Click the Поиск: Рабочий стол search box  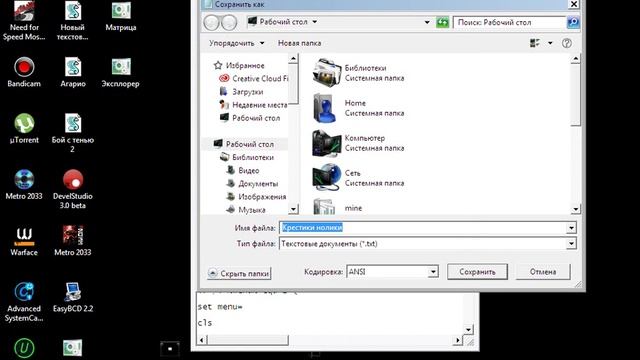[x=509, y=22]
